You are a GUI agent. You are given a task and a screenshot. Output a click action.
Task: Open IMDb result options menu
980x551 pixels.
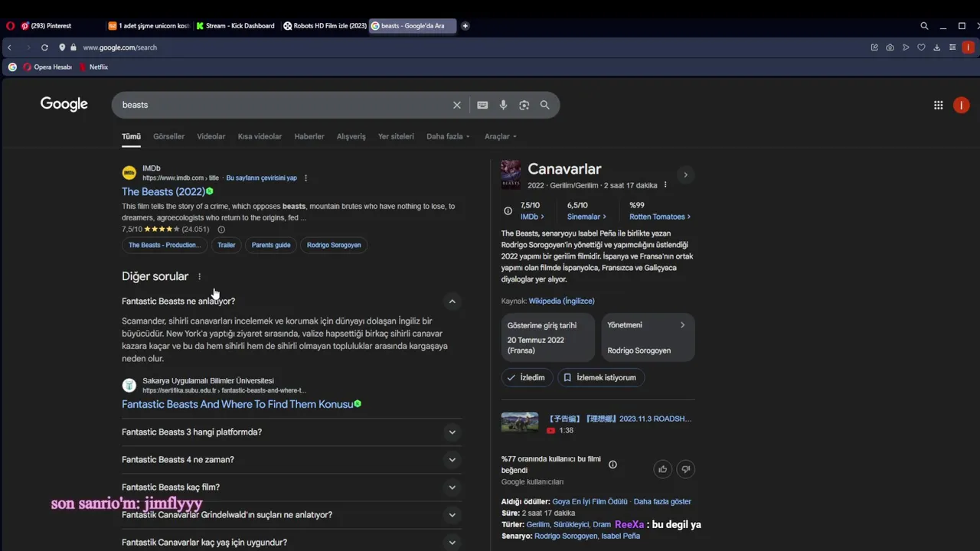[x=305, y=178]
